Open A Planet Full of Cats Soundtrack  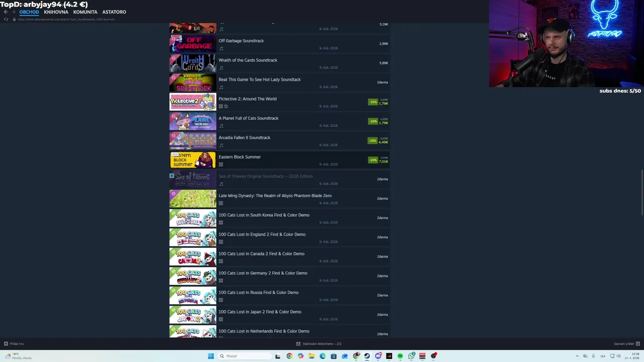pyautogui.click(x=249, y=118)
